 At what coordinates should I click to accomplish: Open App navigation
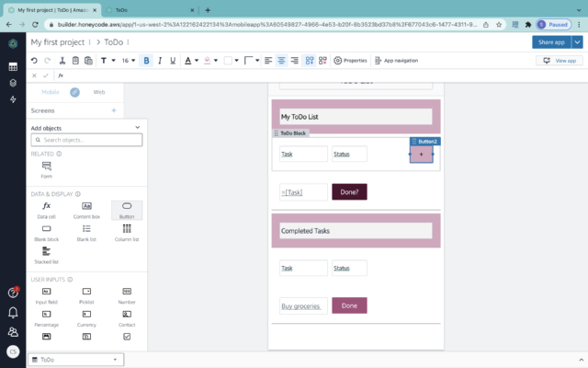(x=396, y=61)
